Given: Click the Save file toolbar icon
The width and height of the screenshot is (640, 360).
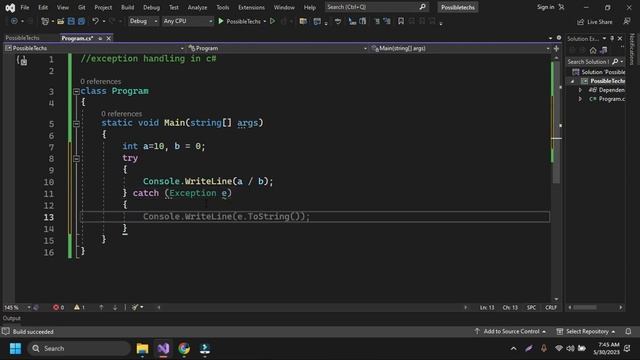Looking at the screenshot, I should pyautogui.click(x=71, y=21).
